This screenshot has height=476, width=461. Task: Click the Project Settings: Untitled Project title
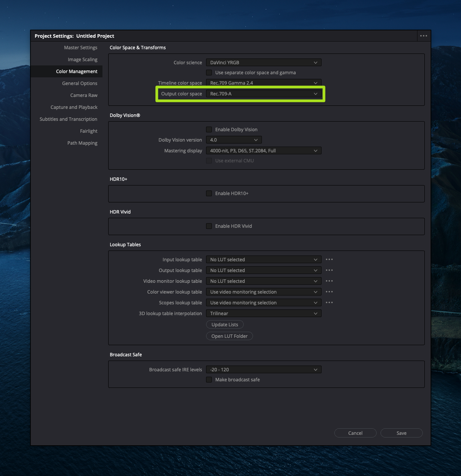coord(74,36)
